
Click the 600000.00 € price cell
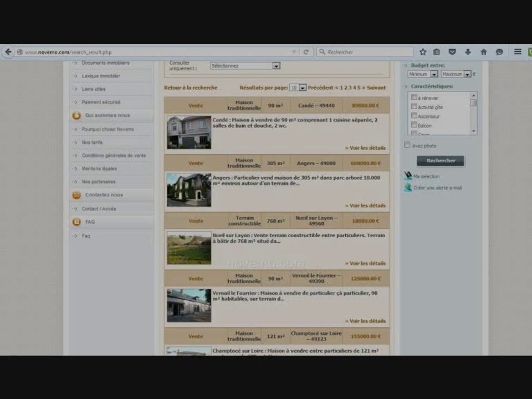366,163
